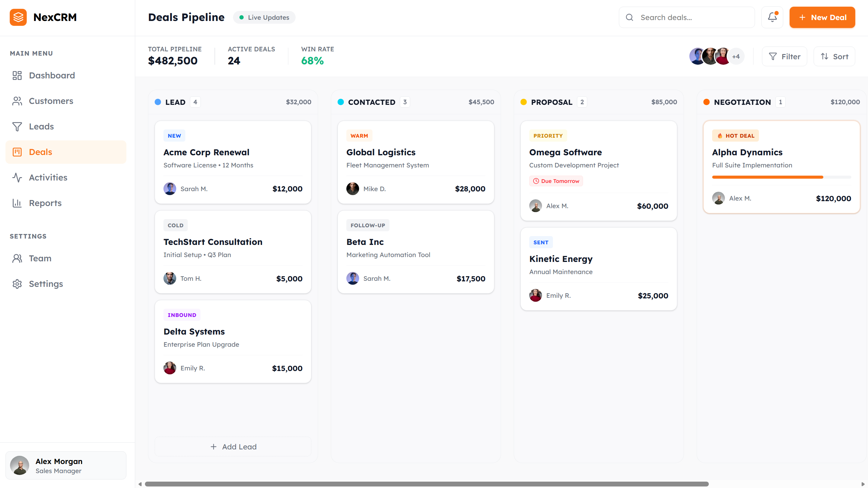Click the Add Lead button
Viewport: 868px width, 488px height.
(233, 447)
